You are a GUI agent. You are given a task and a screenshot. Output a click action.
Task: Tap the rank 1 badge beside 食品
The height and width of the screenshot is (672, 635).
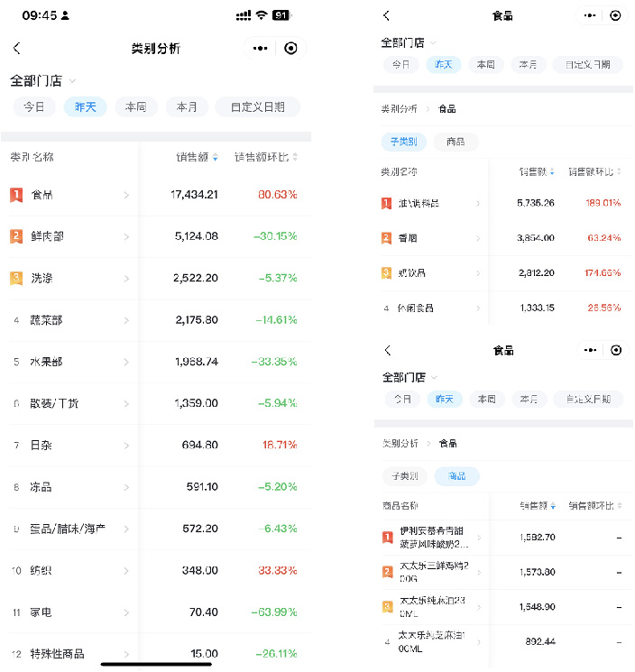(x=16, y=195)
